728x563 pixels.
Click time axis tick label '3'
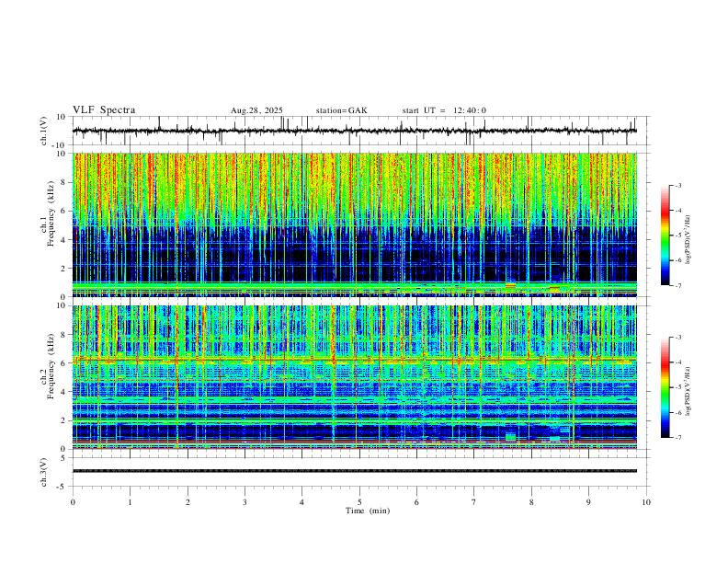pos(245,502)
